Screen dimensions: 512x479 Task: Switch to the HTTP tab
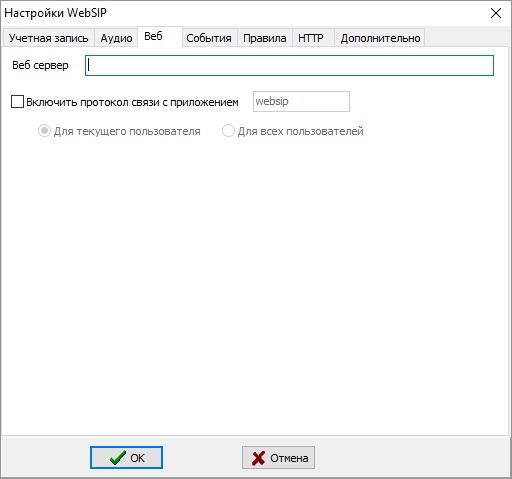pyautogui.click(x=313, y=38)
